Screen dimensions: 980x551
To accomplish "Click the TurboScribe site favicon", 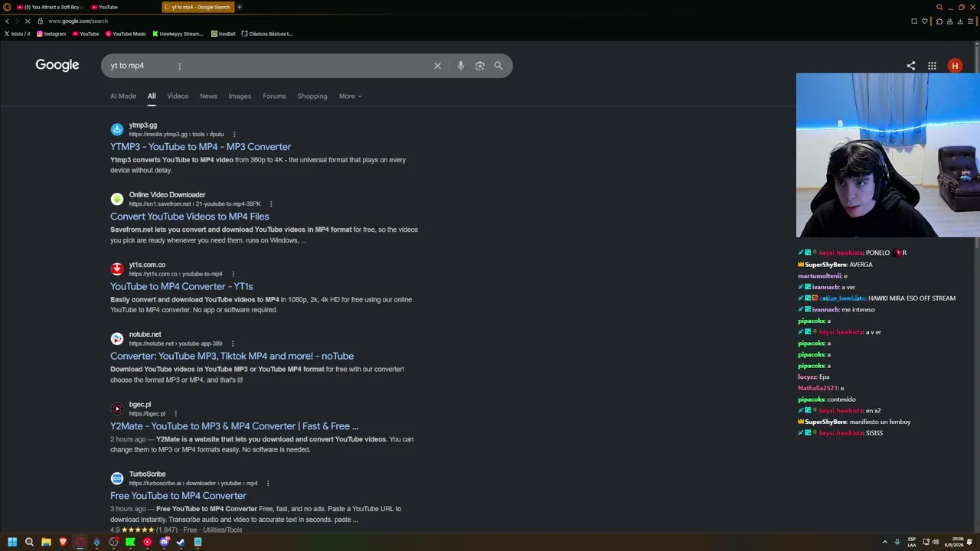I will tap(116, 478).
